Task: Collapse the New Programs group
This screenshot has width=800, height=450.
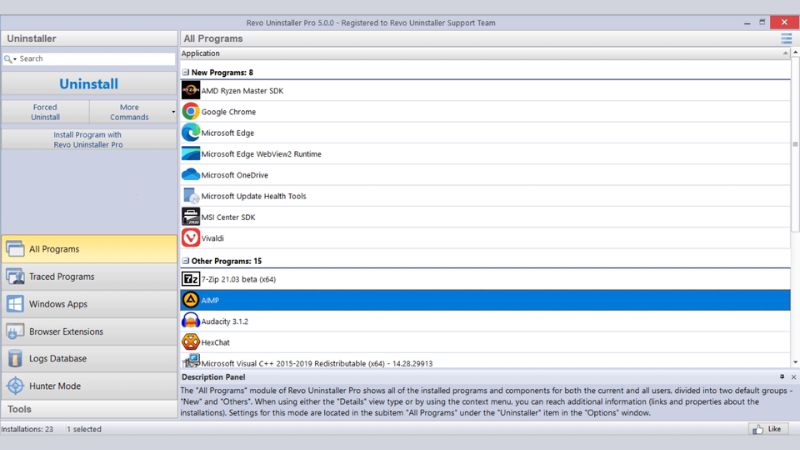Action: point(186,72)
